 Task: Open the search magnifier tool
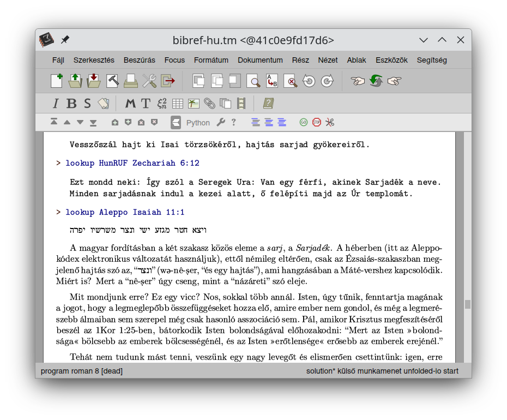click(253, 81)
